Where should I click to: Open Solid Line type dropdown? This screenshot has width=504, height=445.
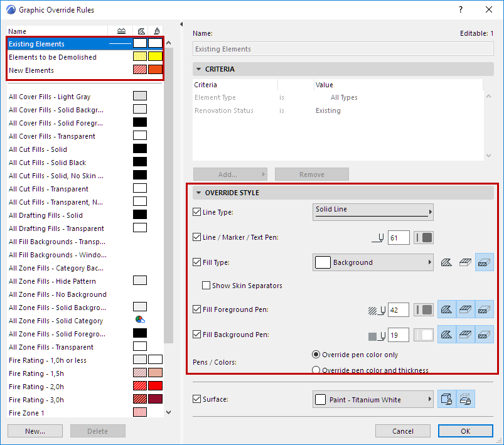pos(373,212)
